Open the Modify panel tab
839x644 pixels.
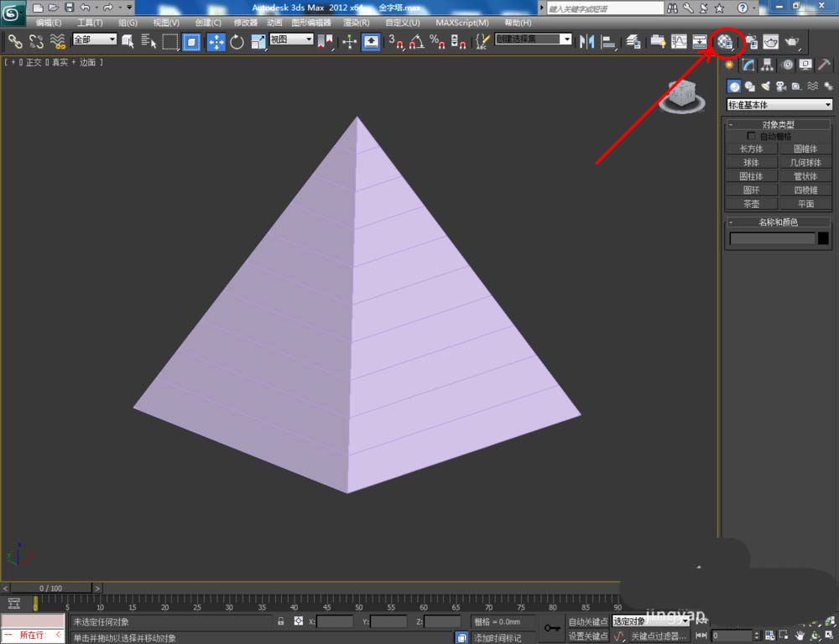tap(747, 65)
